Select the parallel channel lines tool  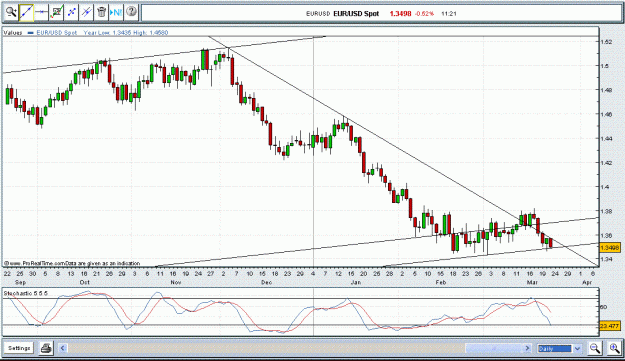[x=86, y=12]
